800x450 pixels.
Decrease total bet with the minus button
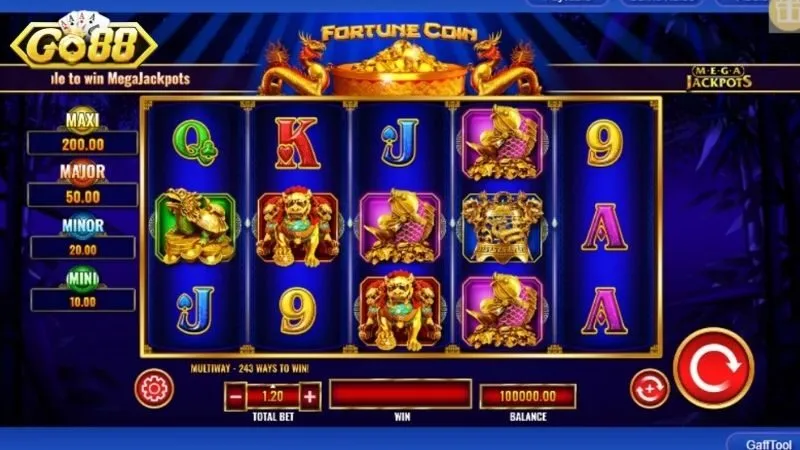pyautogui.click(x=236, y=396)
